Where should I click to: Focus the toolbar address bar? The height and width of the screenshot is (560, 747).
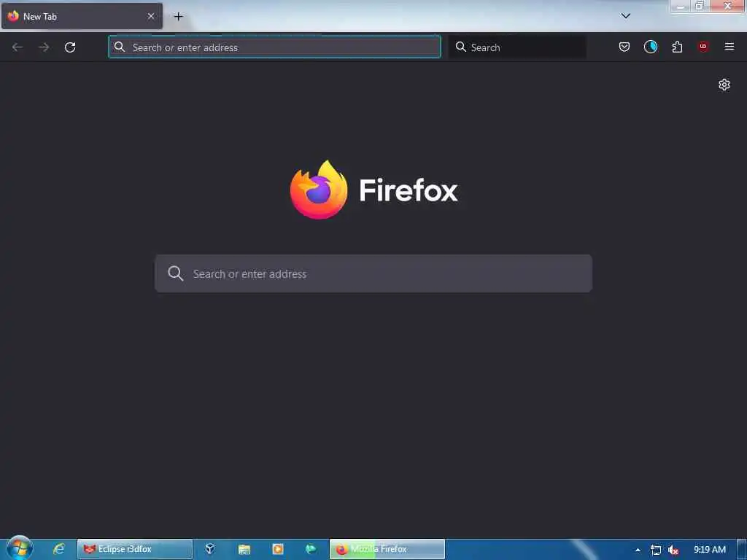(274, 47)
